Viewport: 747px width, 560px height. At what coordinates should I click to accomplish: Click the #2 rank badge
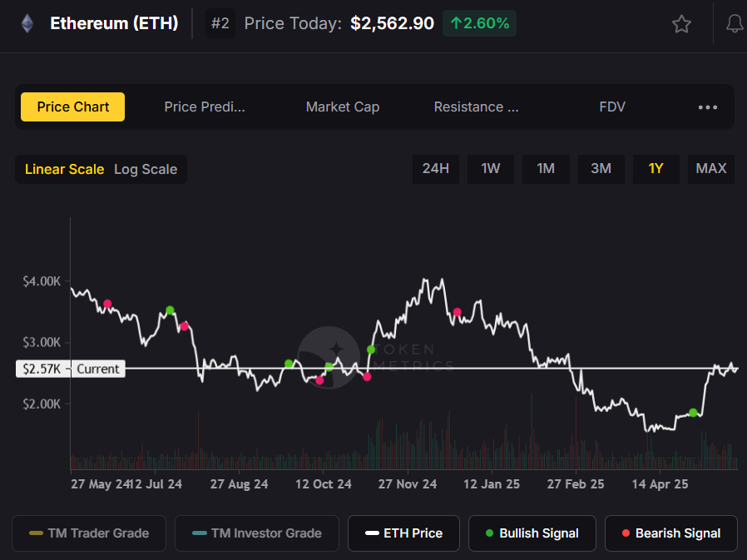point(220,23)
